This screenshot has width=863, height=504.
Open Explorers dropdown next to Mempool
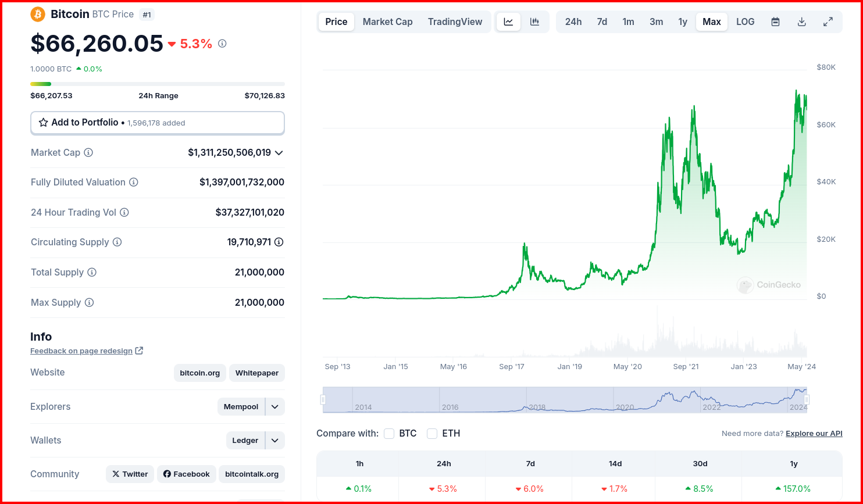coord(275,407)
